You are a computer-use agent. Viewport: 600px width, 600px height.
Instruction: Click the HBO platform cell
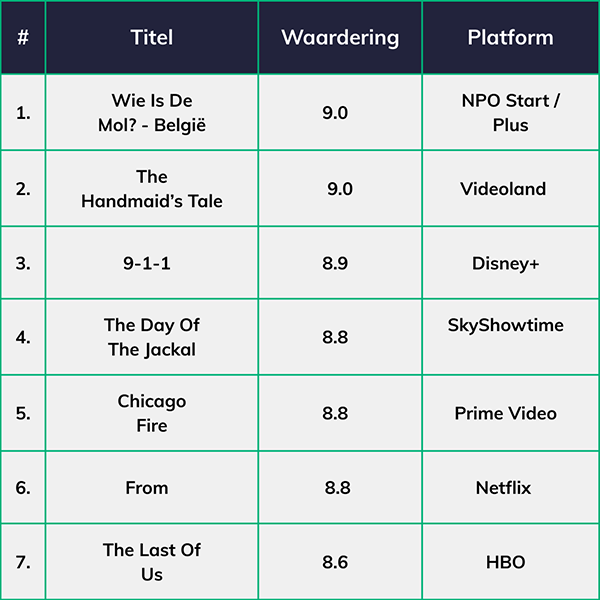click(x=505, y=562)
